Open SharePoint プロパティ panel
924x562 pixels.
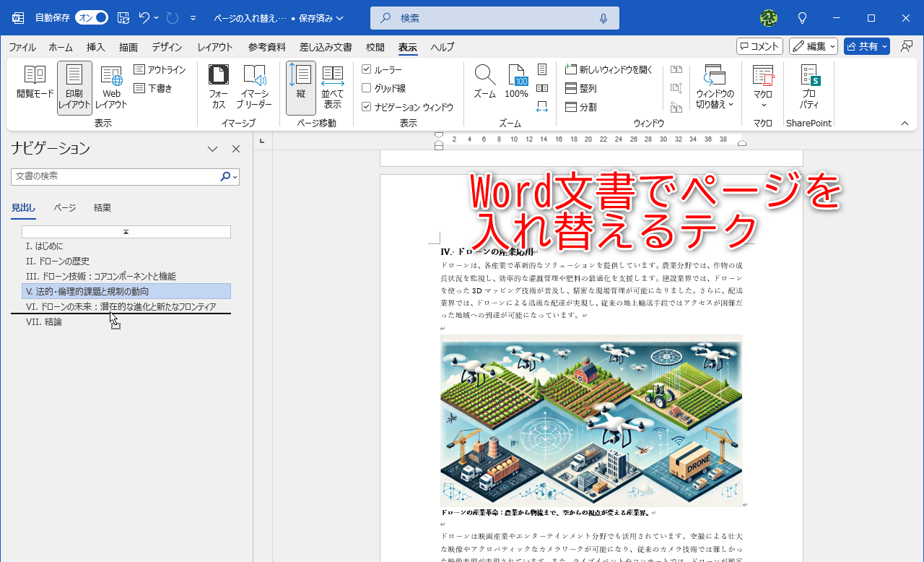808,87
